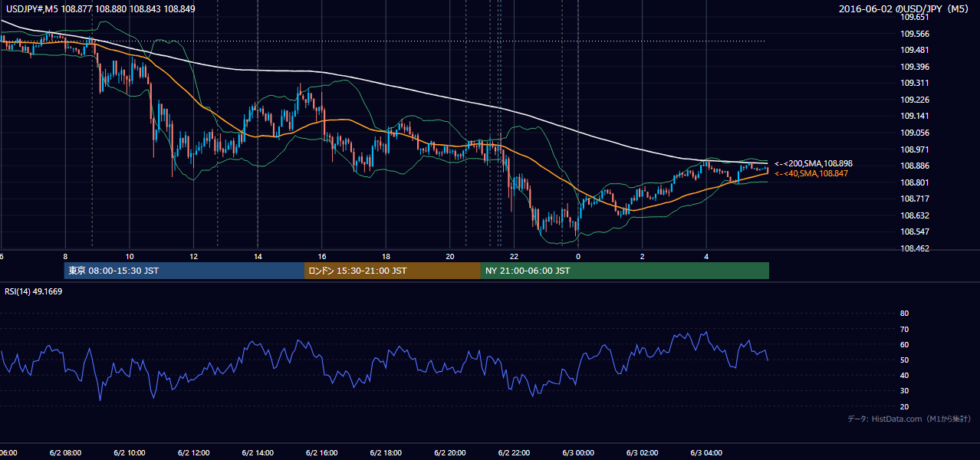Click hour label 0 under price chart

(x=578, y=256)
